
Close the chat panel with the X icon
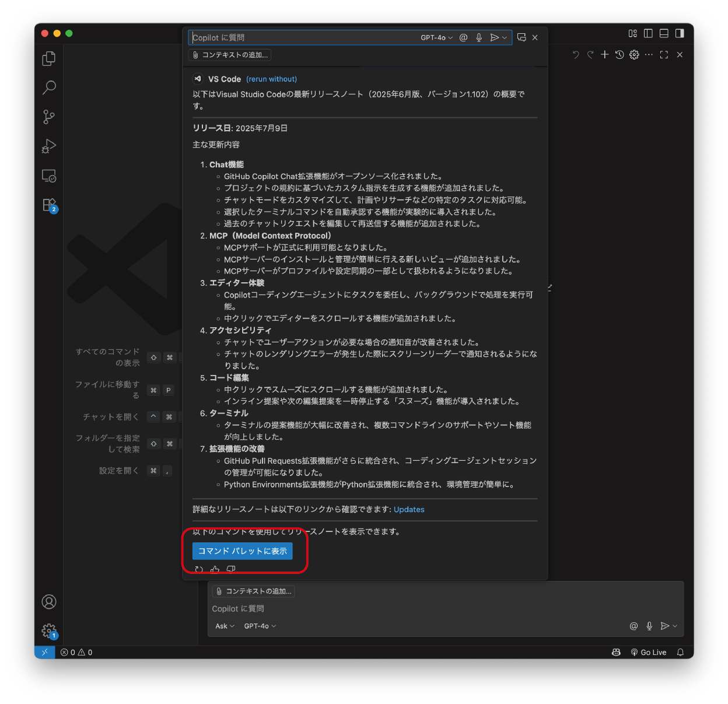[x=680, y=55]
